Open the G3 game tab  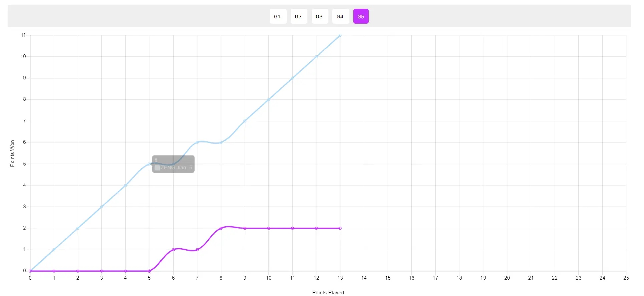pyautogui.click(x=319, y=16)
